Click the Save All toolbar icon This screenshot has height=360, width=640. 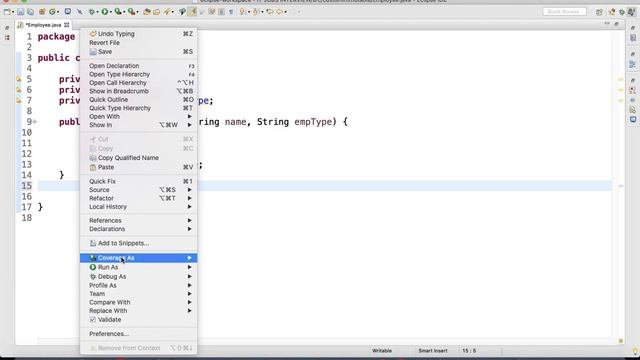pos(31,12)
